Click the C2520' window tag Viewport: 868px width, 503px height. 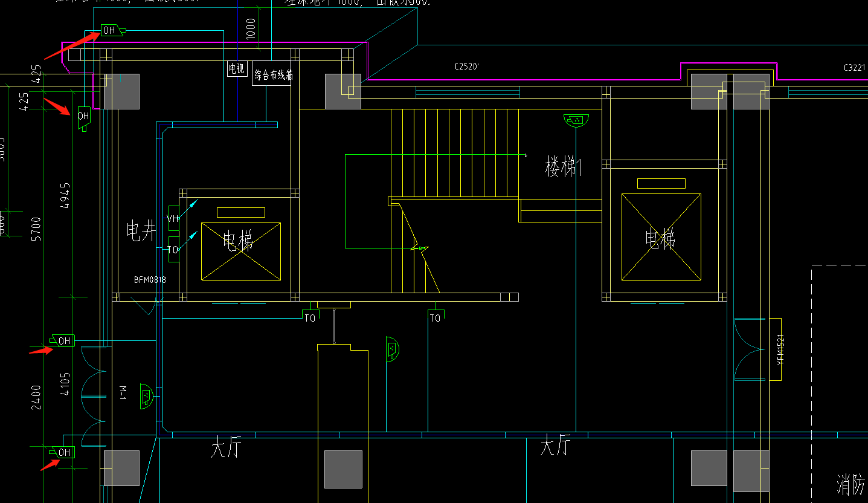click(x=467, y=67)
